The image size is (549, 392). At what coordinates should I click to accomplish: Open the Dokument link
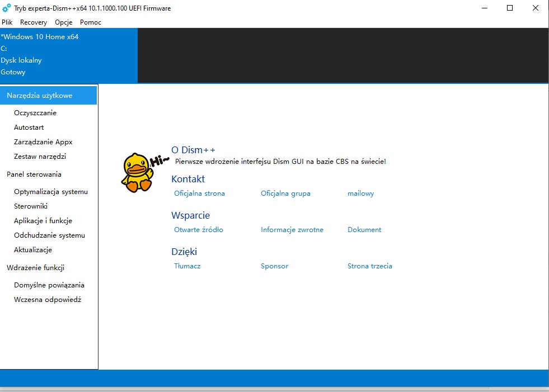364,230
